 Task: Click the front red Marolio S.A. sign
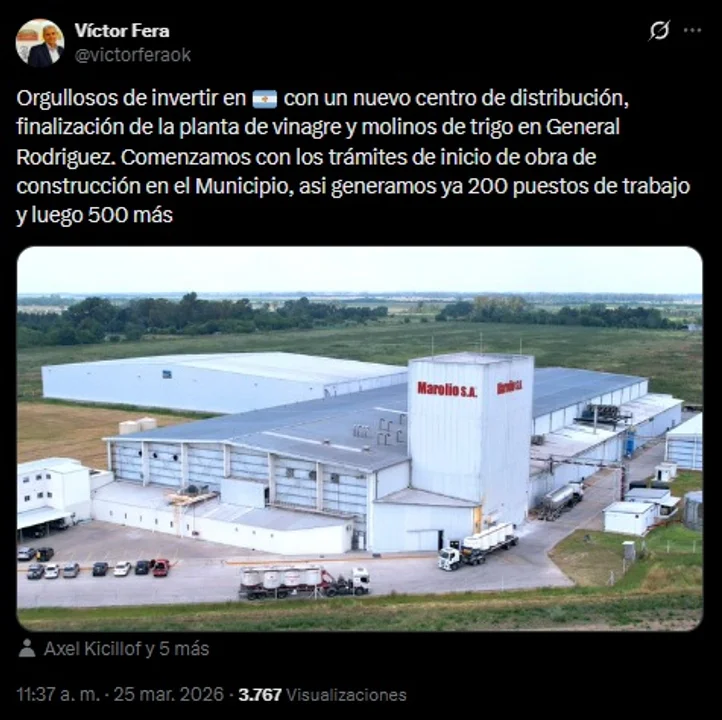click(447, 389)
